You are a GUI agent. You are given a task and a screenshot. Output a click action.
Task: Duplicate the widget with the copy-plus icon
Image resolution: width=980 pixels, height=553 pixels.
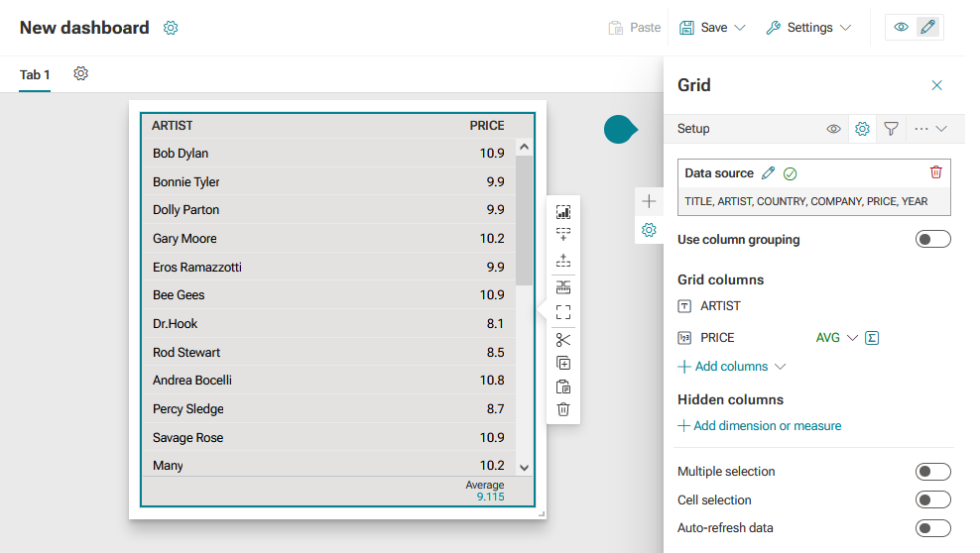(563, 364)
